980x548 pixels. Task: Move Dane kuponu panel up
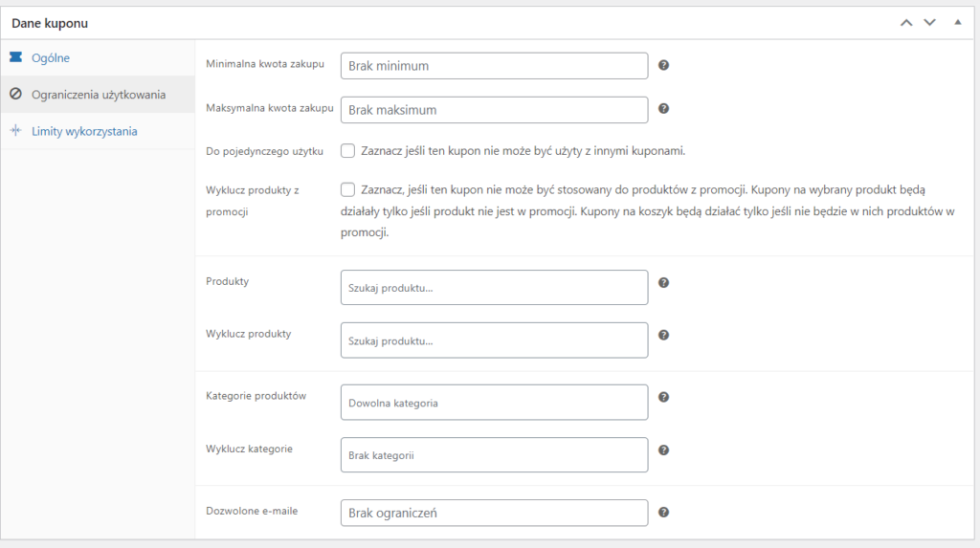[x=906, y=22]
